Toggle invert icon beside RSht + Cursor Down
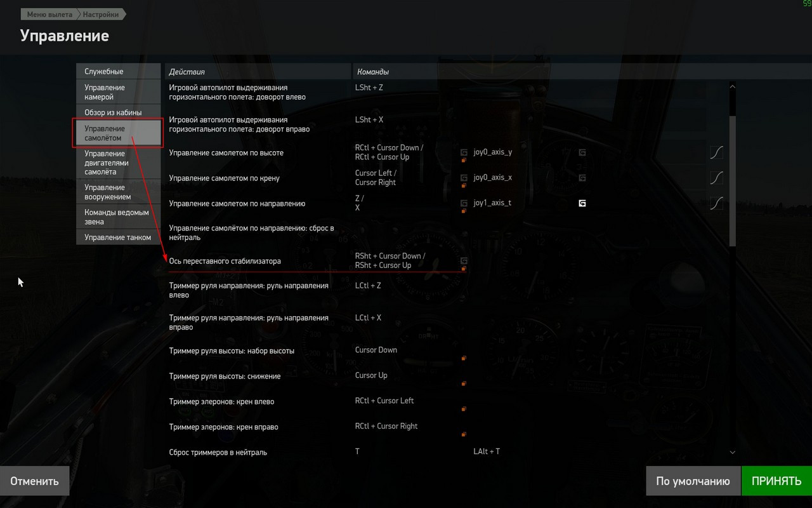This screenshot has height=508, width=812. [464, 260]
